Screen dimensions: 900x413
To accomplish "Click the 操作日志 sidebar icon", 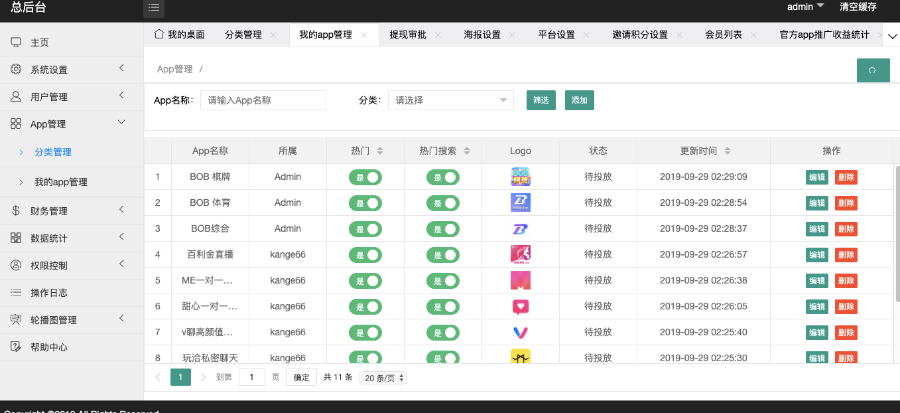I will [x=16, y=293].
